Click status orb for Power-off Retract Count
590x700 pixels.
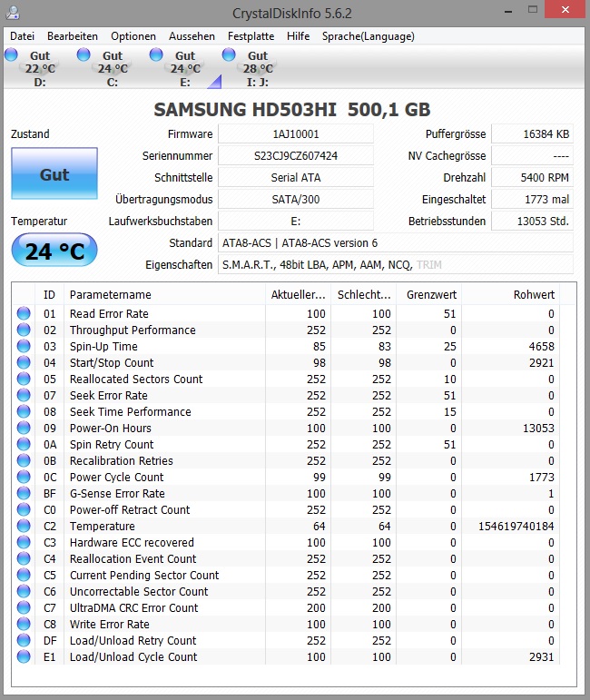coord(24,509)
